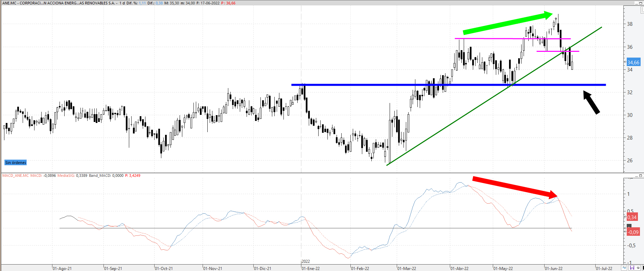Maximize the price chart panel
644x271 pixels.
(641, 3)
